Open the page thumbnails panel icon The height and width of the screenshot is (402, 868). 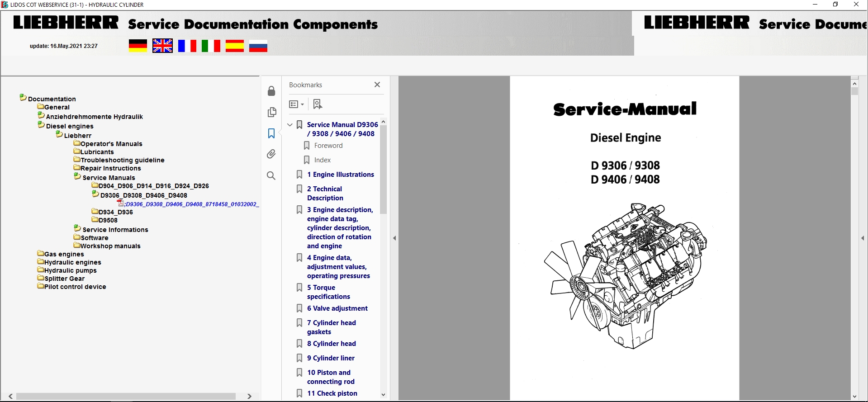coord(271,112)
